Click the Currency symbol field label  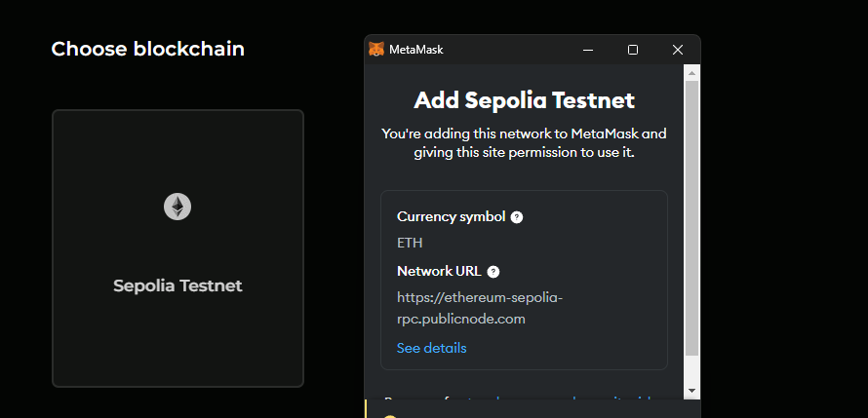point(451,216)
